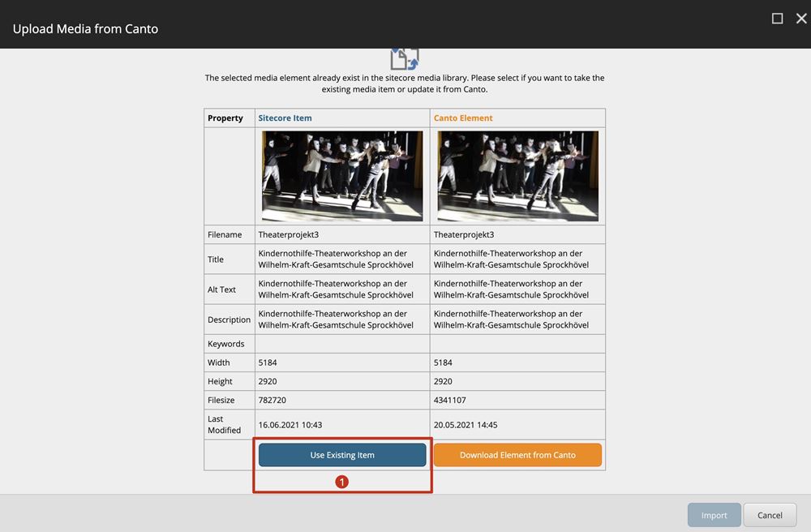This screenshot has width=811, height=532.
Task: Click the Keywords row label
Action: pos(225,344)
